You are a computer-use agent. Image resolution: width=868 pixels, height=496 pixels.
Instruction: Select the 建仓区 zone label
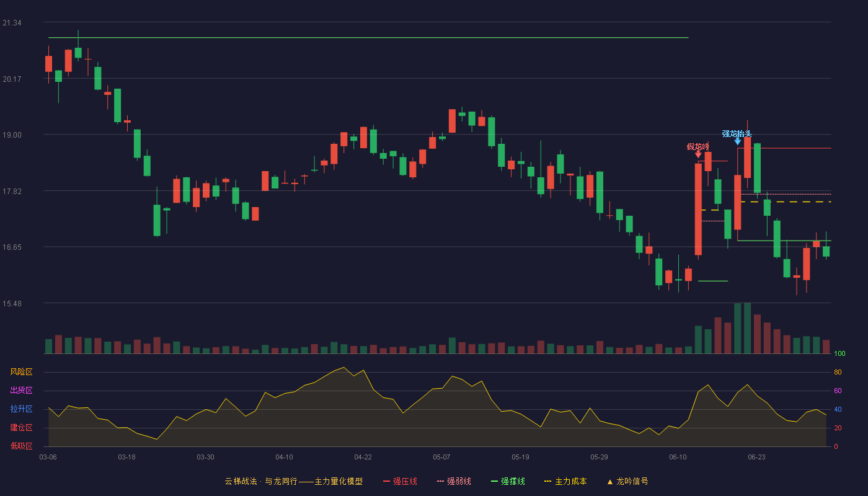(x=21, y=428)
